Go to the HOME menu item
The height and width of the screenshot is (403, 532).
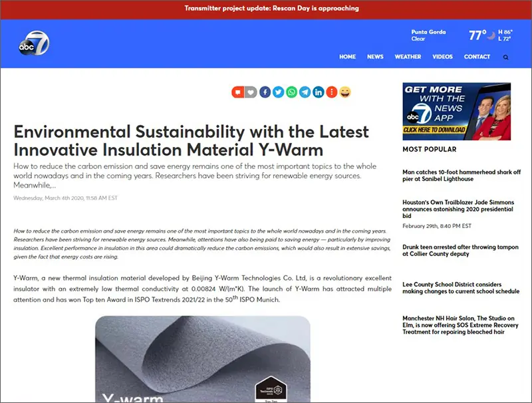347,57
